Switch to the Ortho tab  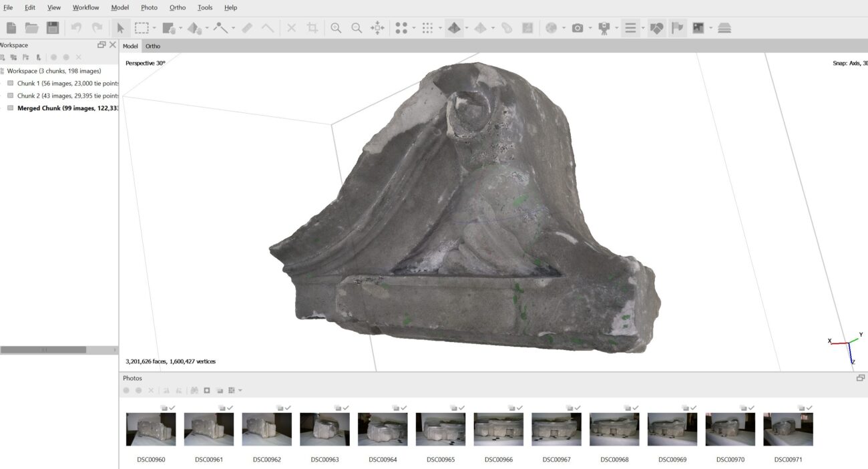153,46
